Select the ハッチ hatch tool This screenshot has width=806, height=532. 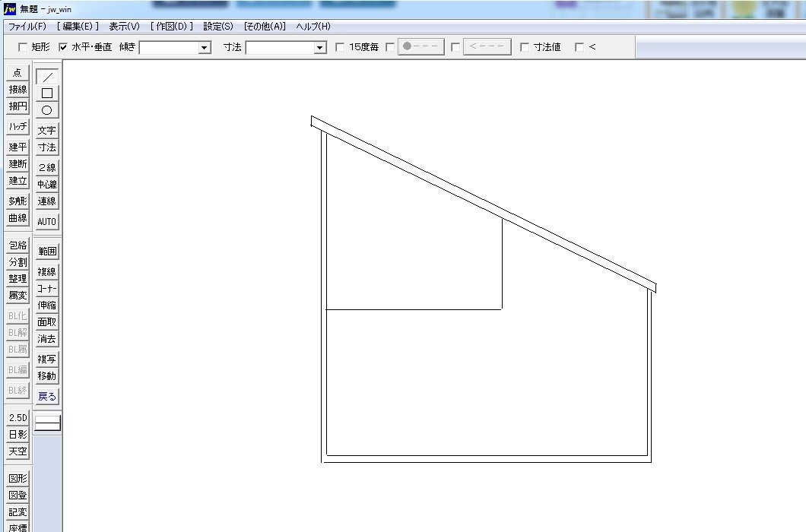(x=17, y=126)
